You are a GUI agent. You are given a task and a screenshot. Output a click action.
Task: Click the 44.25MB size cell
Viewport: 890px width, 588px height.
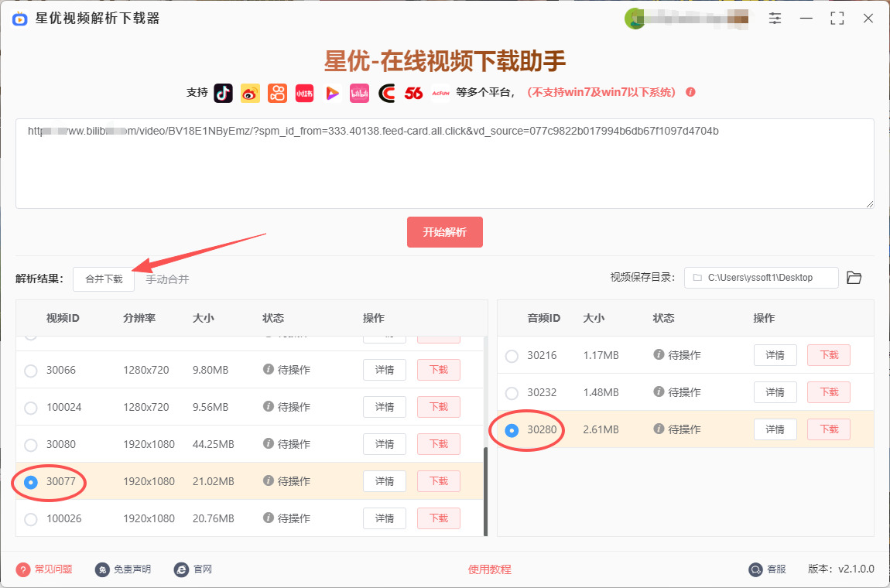point(214,444)
